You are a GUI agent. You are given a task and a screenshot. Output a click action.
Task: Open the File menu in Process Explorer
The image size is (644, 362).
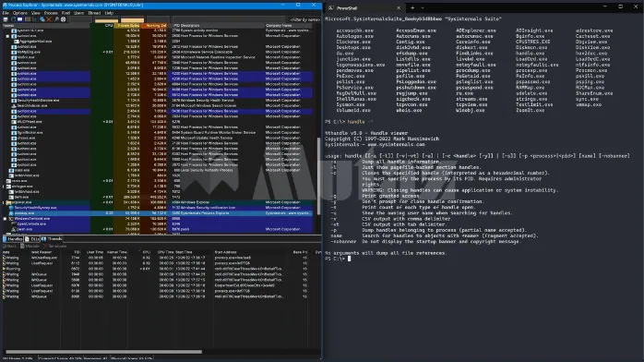(6, 13)
